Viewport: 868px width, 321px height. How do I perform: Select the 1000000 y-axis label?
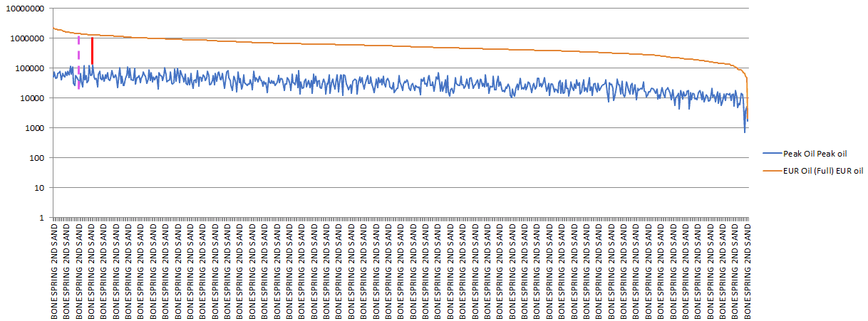pyautogui.click(x=28, y=38)
